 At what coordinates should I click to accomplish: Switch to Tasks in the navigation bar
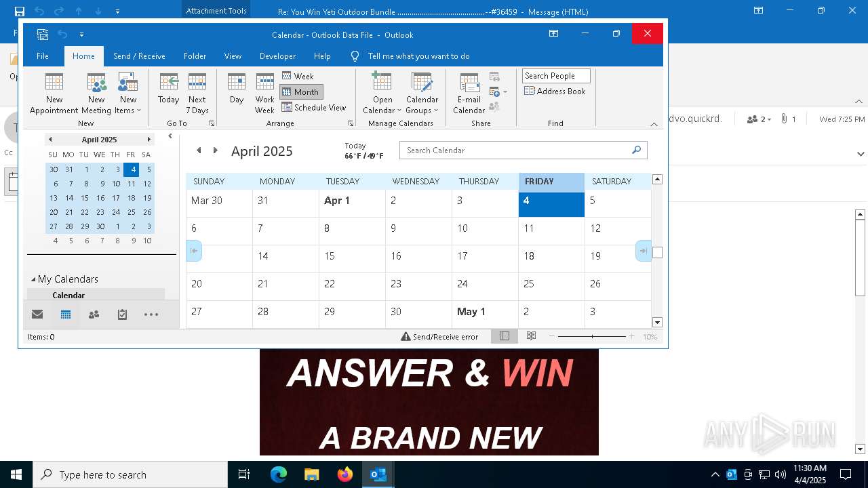pos(122,314)
